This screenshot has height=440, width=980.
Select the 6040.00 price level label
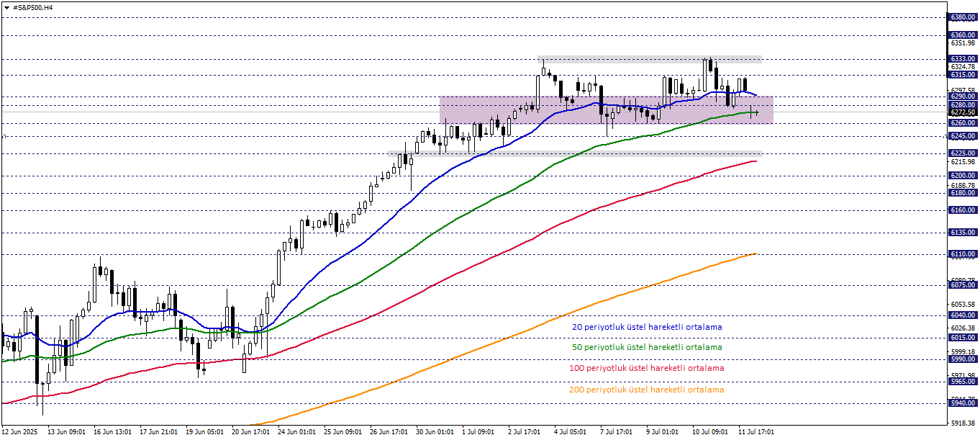(x=963, y=315)
